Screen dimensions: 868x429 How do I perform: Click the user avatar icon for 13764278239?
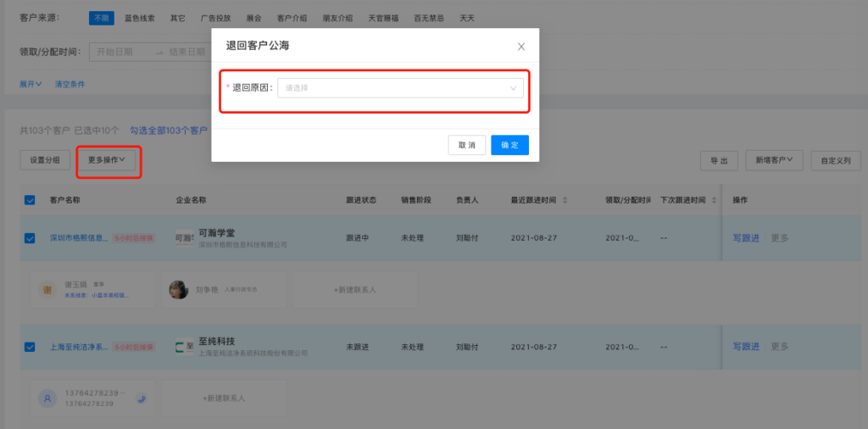pyautogui.click(x=47, y=397)
